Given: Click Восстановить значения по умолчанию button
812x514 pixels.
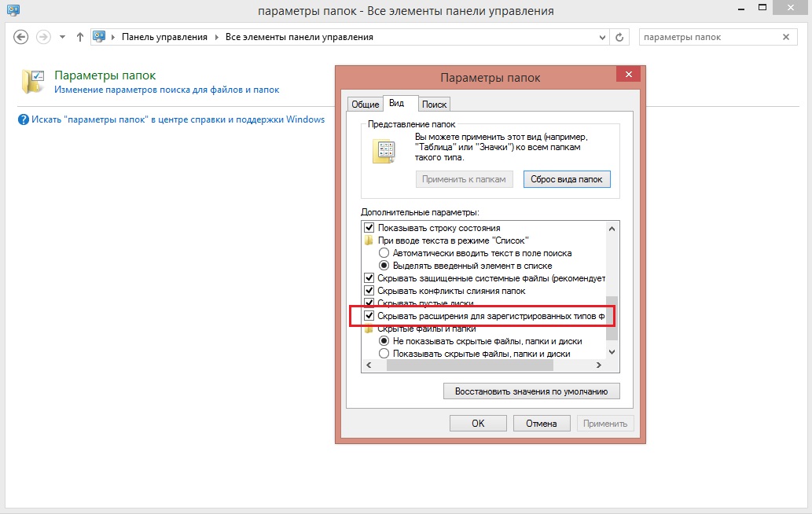Looking at the screenshot, I should [x=531, y=391].
